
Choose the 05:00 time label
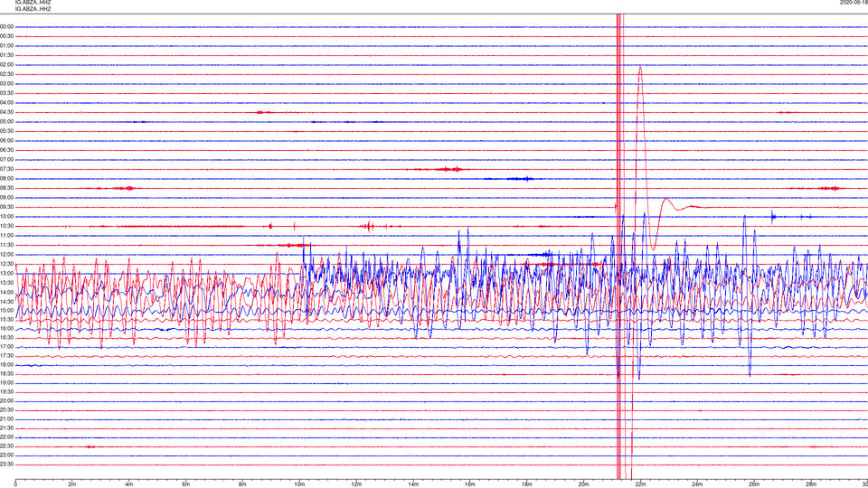[x=6, y=121]
